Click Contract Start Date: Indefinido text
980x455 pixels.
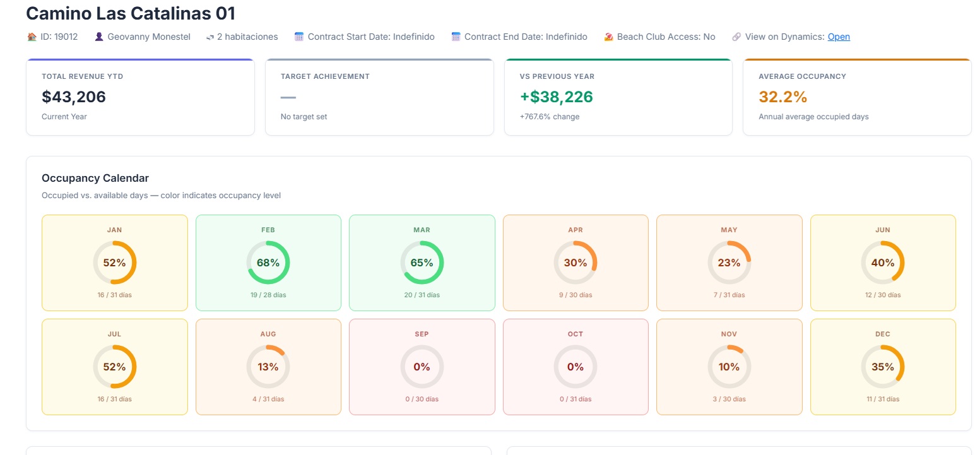point(371,37)
